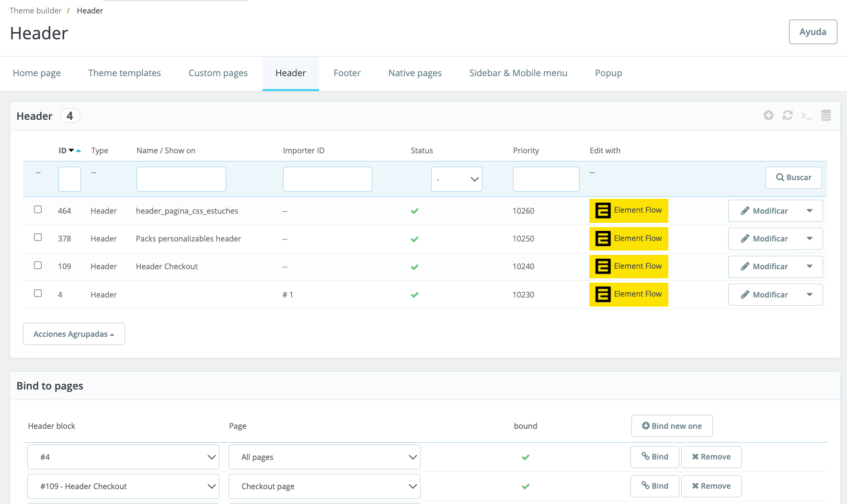This screenshot has height=504, width=847.
Task: Select the active Header tab
Action: click(291, 73)
